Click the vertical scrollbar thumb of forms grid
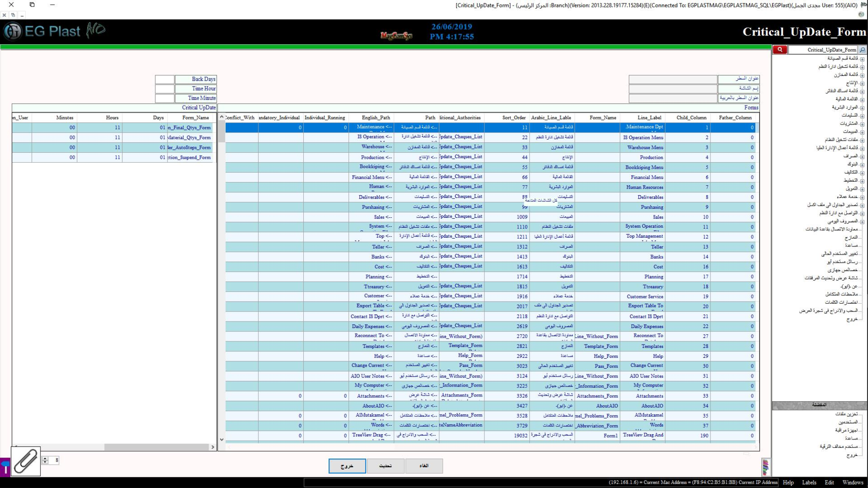Viewport: 868px width, 488px height. (222, 132)
